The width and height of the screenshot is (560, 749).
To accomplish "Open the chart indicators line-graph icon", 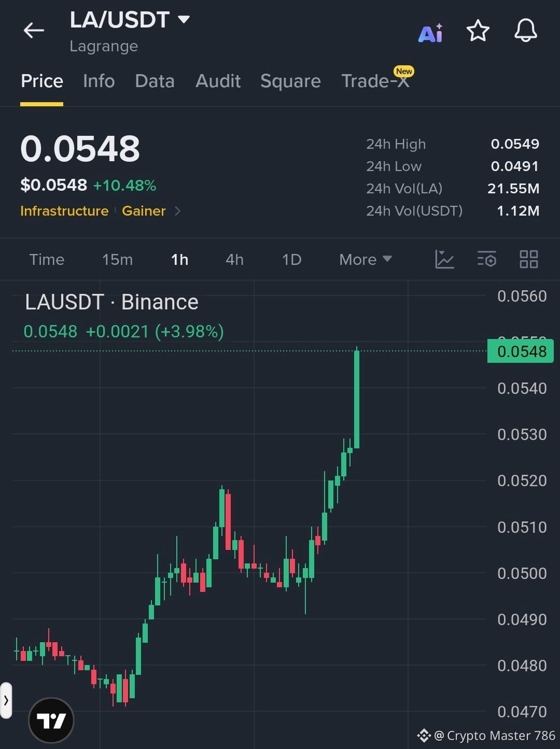I will [444, 259].
